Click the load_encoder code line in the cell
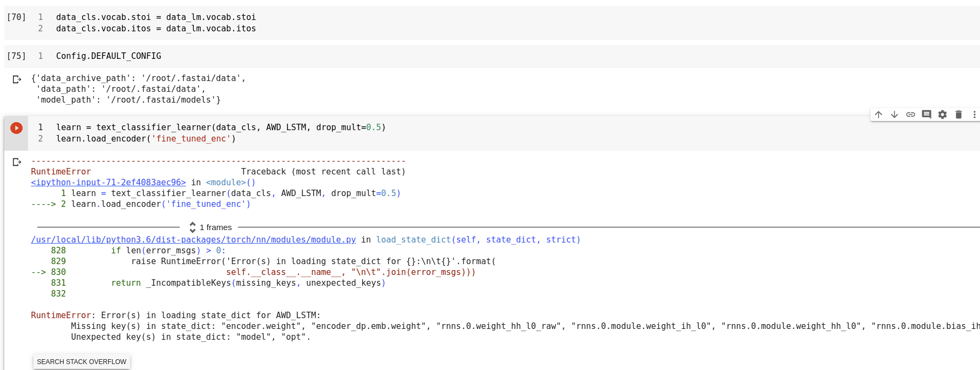 click(146, 139)
